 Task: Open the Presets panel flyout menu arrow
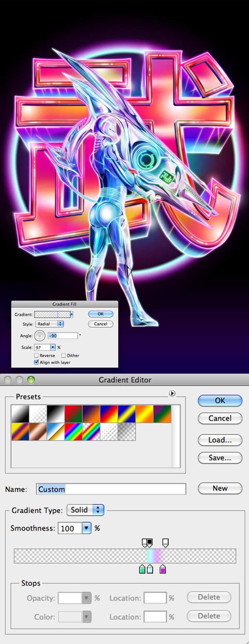(173, 394)
